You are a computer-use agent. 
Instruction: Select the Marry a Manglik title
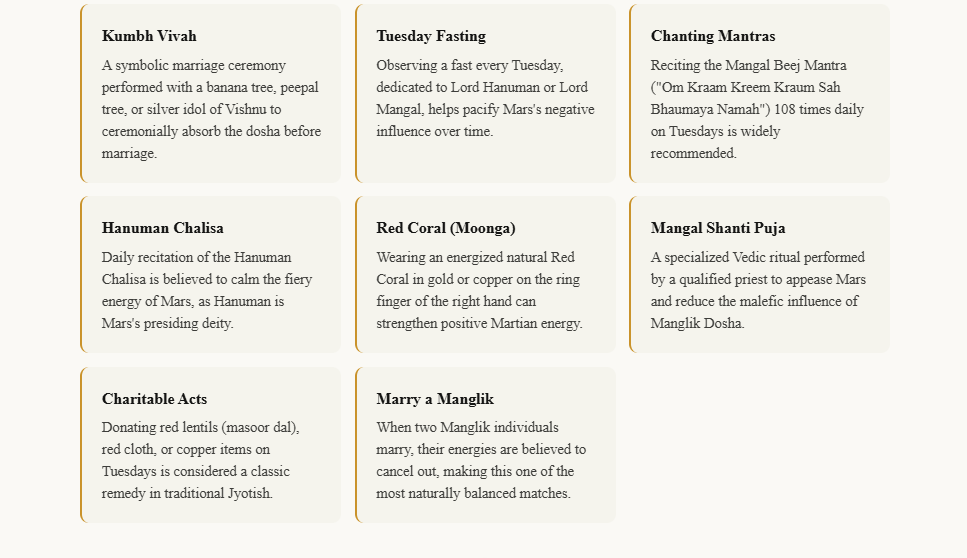435,399
